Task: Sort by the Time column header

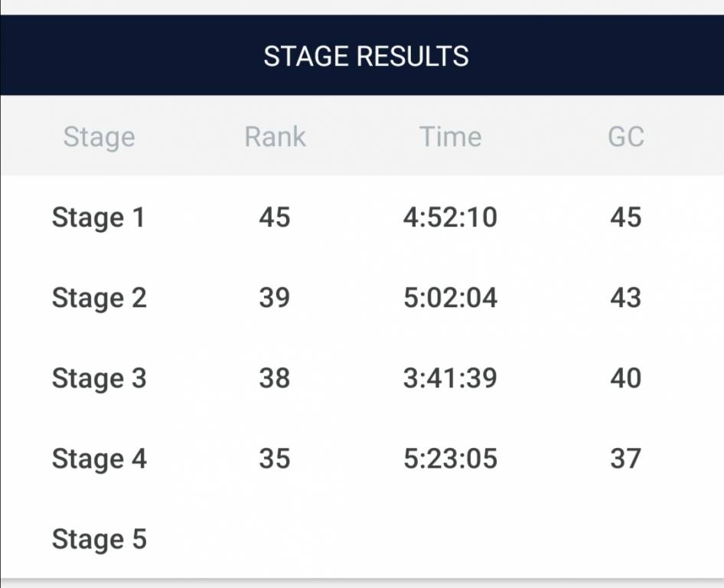Action: (x=451, y=137)
